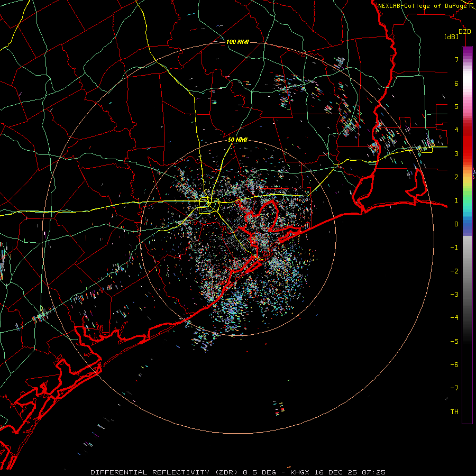Click the "16 DEC 25" date in the caption
The image size is (476, 476).
coord(336,472)
